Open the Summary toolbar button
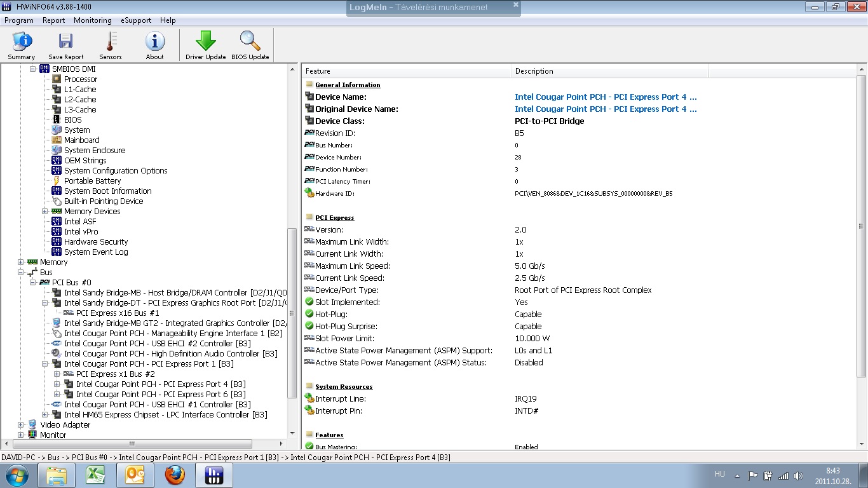This screenshot has width=868, height=488. tap(22, 46)
